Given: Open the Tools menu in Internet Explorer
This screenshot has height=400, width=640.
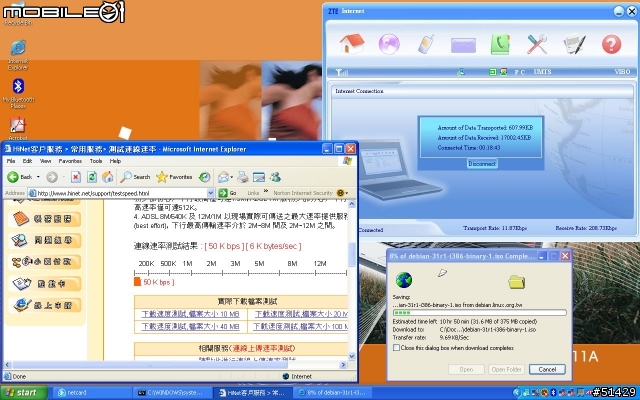Looking at the screenshot, I should (96, 161).
